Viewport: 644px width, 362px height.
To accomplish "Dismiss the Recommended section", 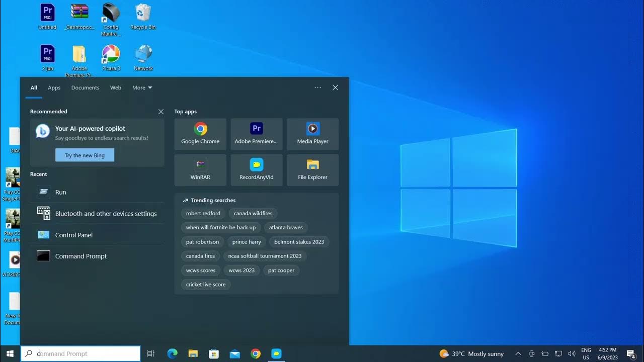I will (x=161, y=112).
